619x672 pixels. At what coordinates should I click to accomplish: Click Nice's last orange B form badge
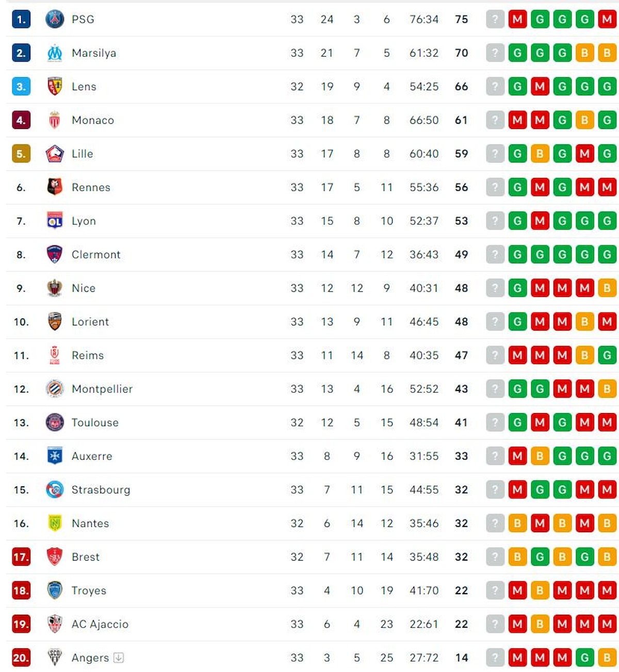(607, 288)
